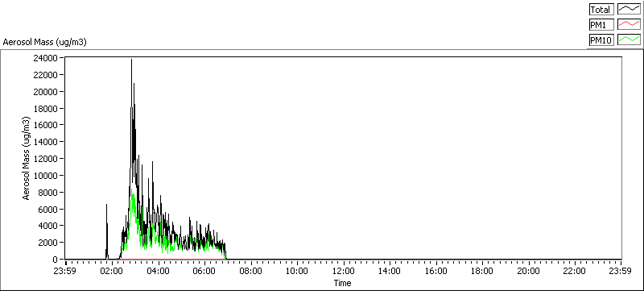Image resolution: width=644 pixels, height=291 pixels.
Task: Click the Aerosol Mass (ug/m3) graph caption
Action: point(44,42)
